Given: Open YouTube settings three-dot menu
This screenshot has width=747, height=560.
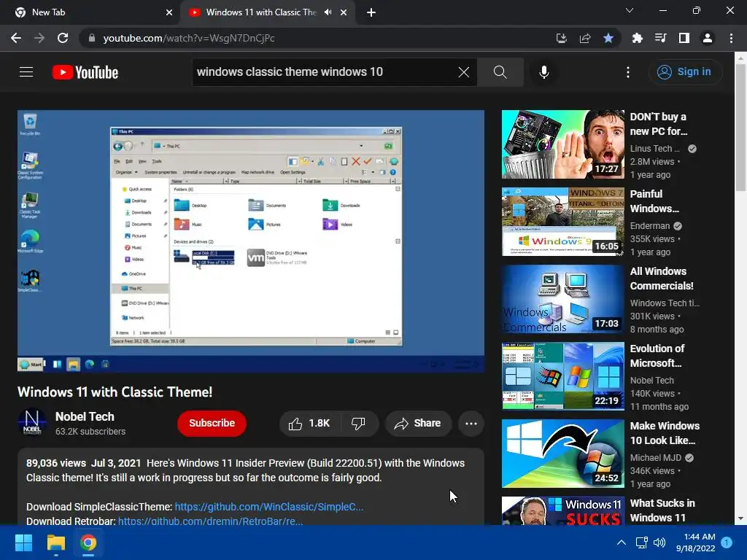Looking at the screenshot, I should click(x=628, y=72).
